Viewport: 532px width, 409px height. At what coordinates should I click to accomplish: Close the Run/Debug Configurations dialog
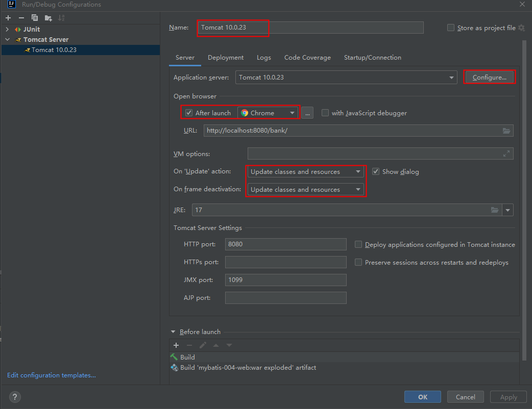tap(522, 5)
